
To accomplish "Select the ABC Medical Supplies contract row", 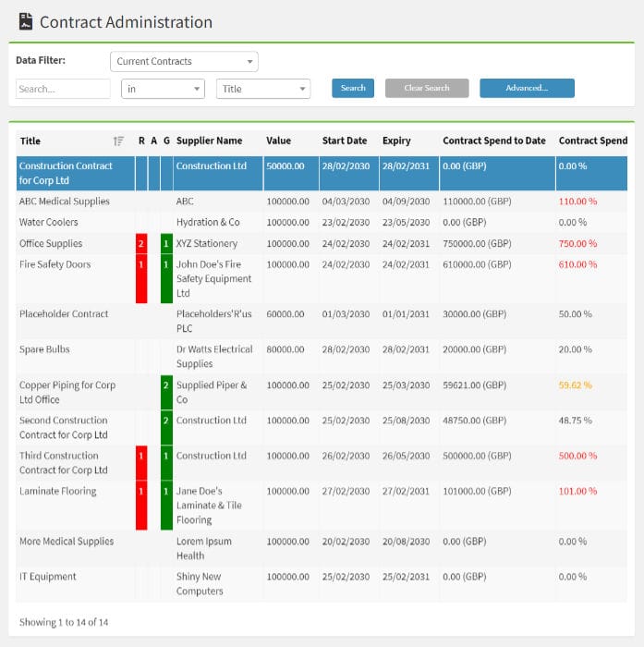I will coord(65,201).
